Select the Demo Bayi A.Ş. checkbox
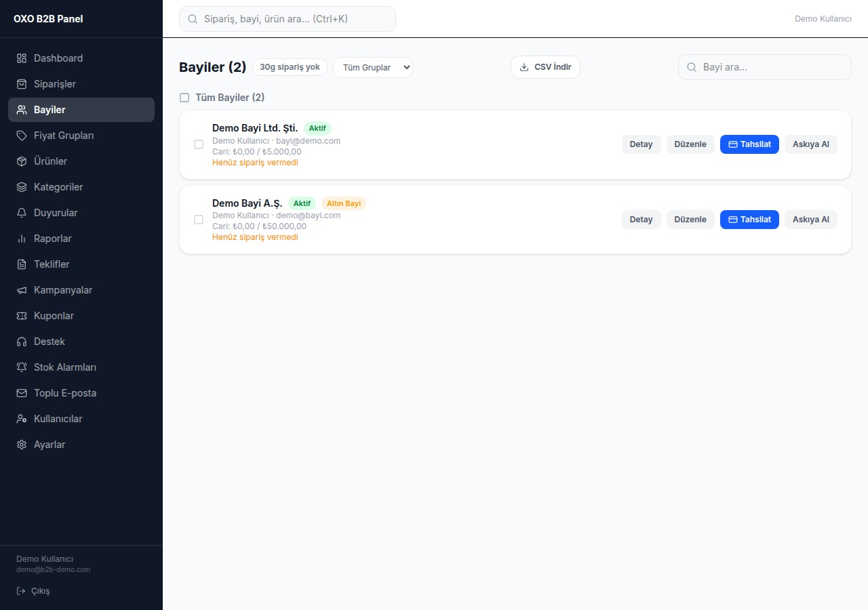The height and width of the screenshot is (610, 868). click(x=199, y=220)
